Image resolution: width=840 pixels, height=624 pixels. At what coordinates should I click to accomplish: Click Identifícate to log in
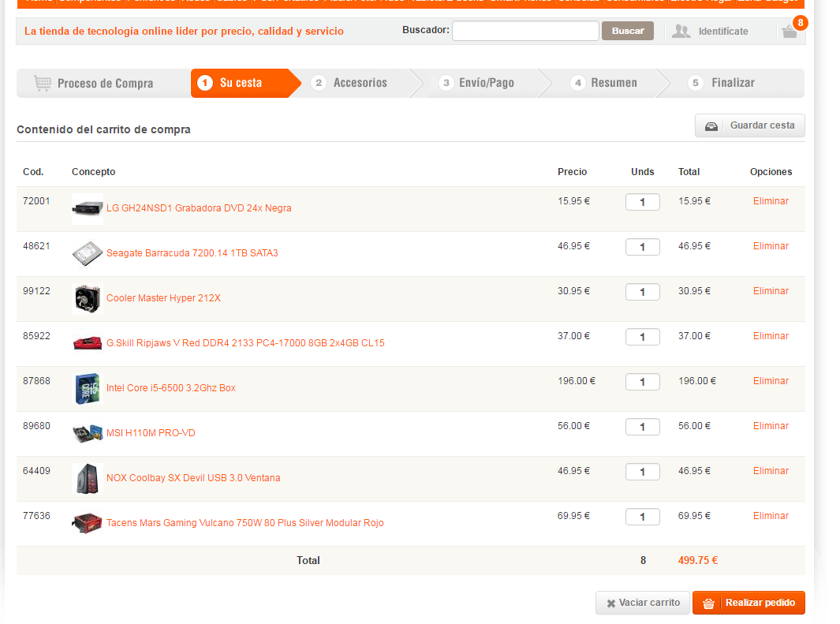(711, 32)
